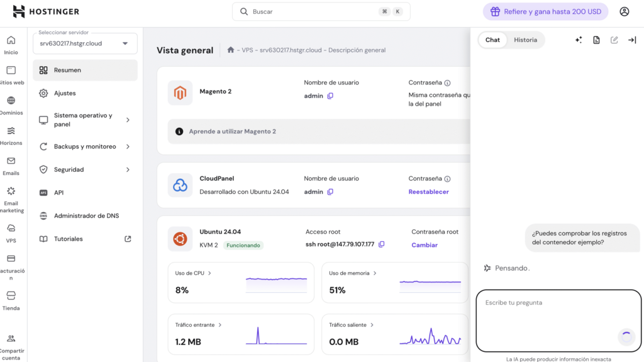This screenshot has width=644, height=362.
Task: Click the CPU usage chart
Action: 277,285
